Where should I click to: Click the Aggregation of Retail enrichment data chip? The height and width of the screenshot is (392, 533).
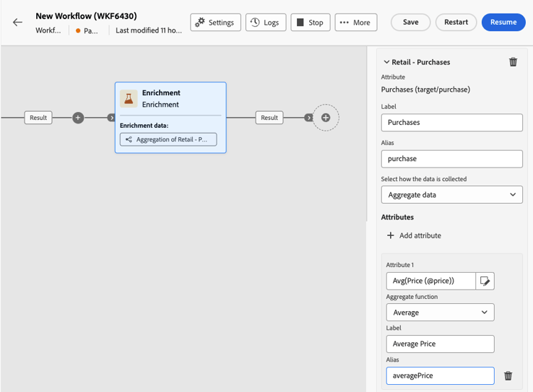pyautogui.click(x=168, y=140)
